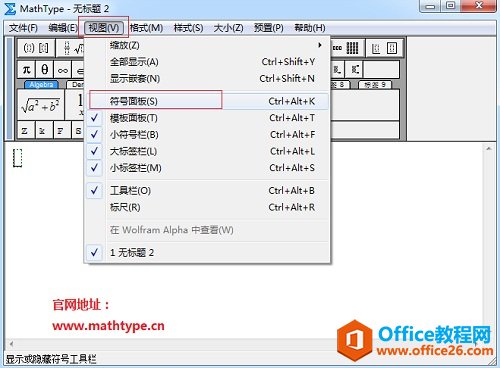Close the MathType window
This screenshot has height=368, width=500.
click(x=479, y=6)
